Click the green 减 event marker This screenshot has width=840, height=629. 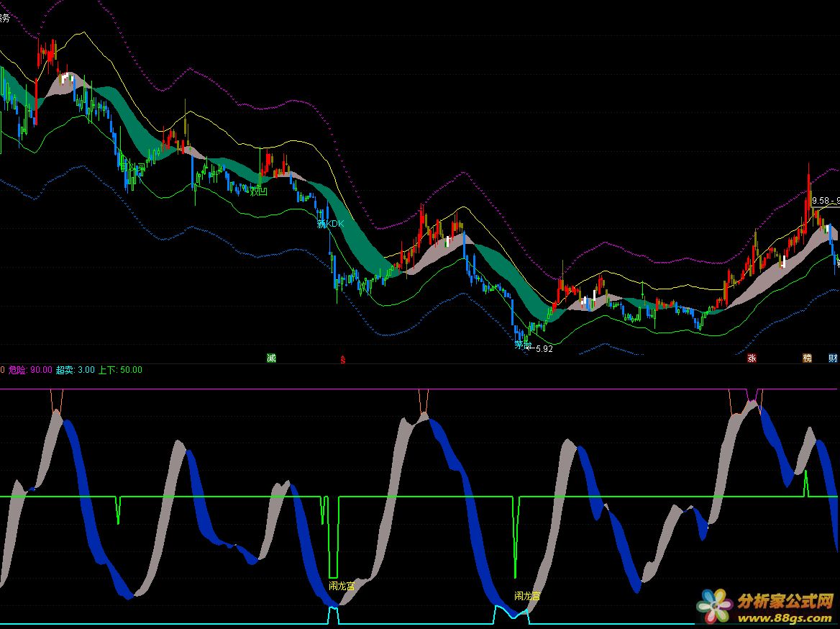point(272,358)
